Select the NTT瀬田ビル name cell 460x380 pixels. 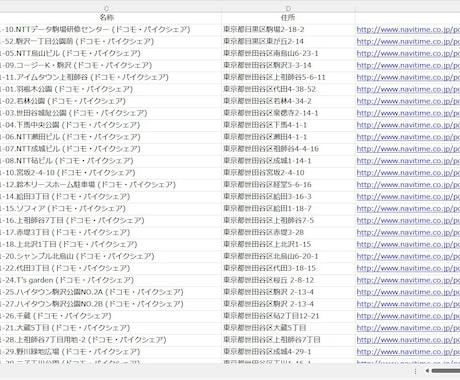click(x=111, y=137)
